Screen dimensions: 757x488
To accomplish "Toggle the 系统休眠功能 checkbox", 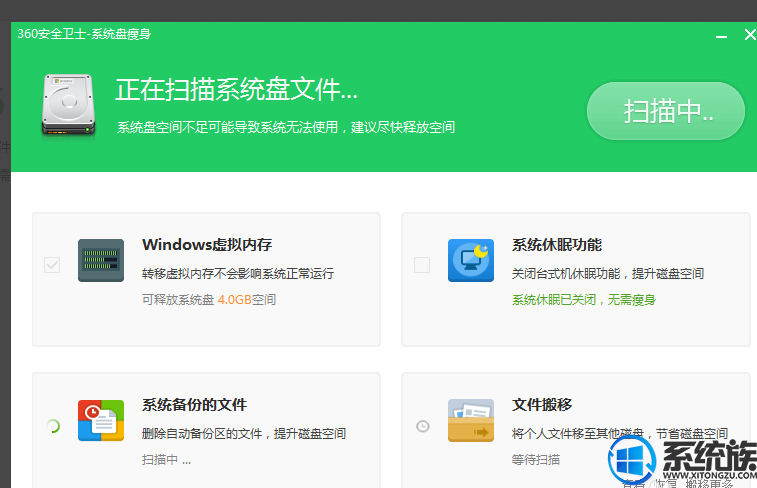I will pyautogui.click(x=422, y=265).
